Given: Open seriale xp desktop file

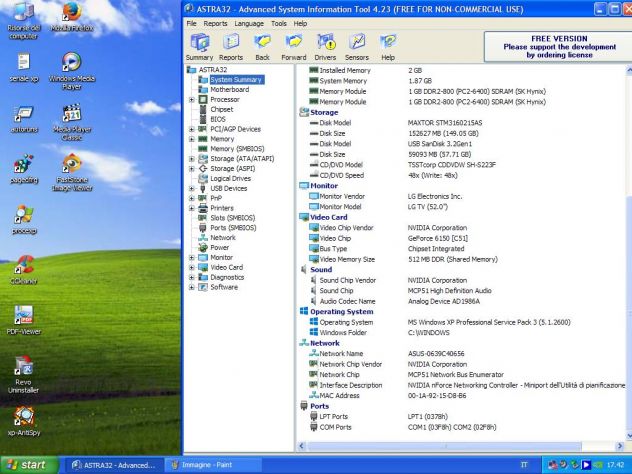Looking at the screenshot, I should point(24,68).
